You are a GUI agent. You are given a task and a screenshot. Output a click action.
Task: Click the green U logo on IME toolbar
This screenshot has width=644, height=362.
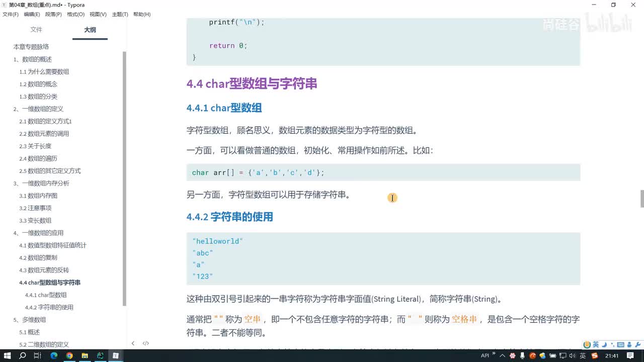coord(587,344)
